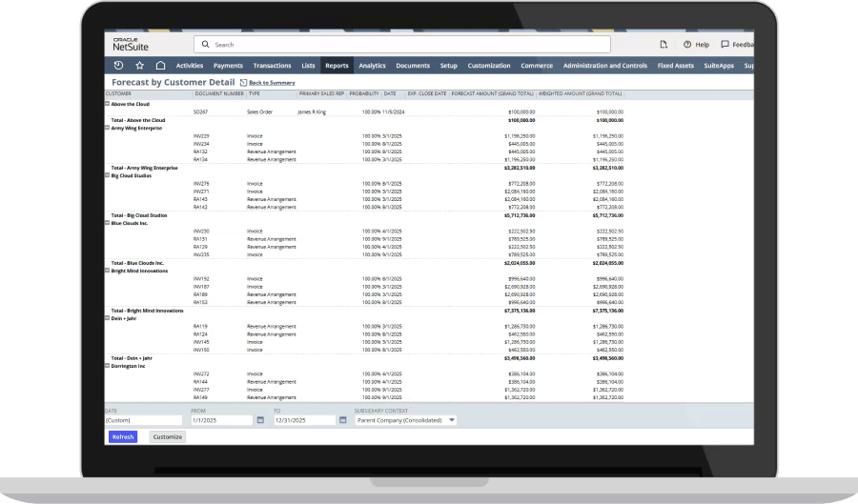Open the Payments menu

click(x=228, y=66)
